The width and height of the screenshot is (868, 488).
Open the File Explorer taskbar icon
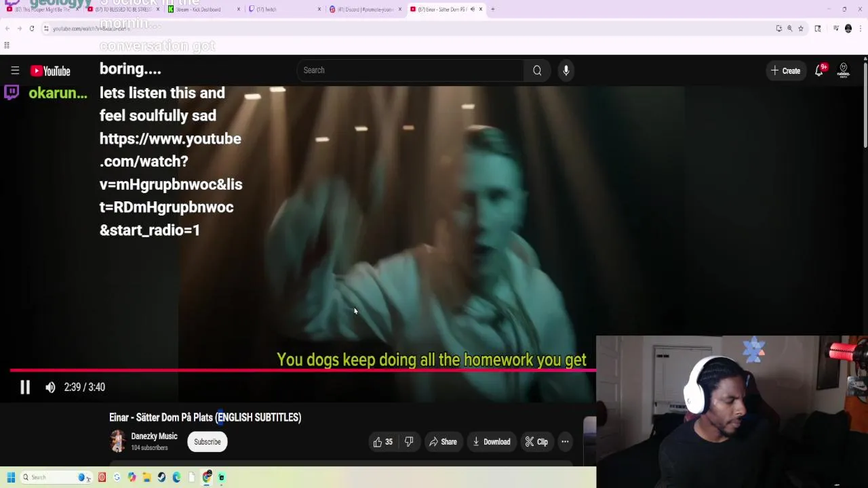[147, 477]
